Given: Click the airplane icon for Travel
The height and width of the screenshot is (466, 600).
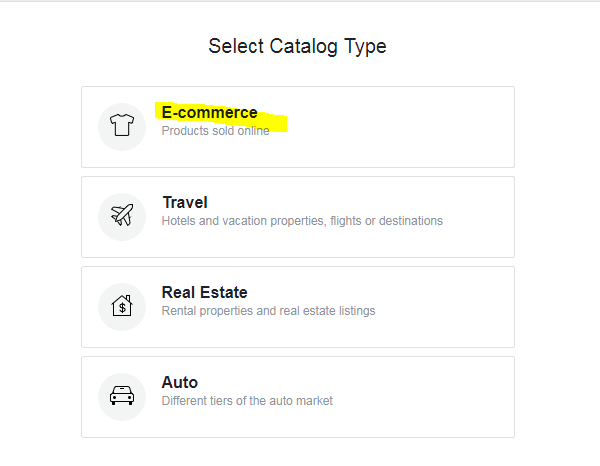Looking at the screenshot, I should pos(122,215).
